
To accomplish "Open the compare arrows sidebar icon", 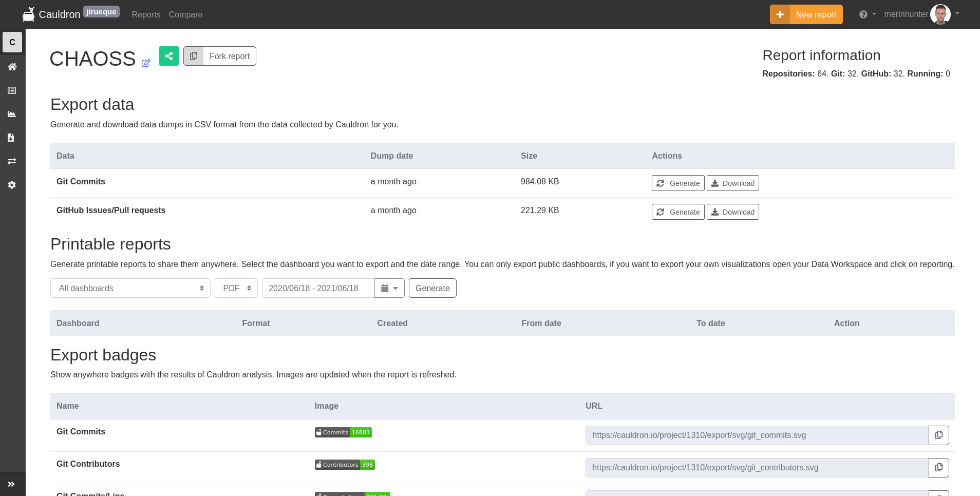I will coord(12,161).
